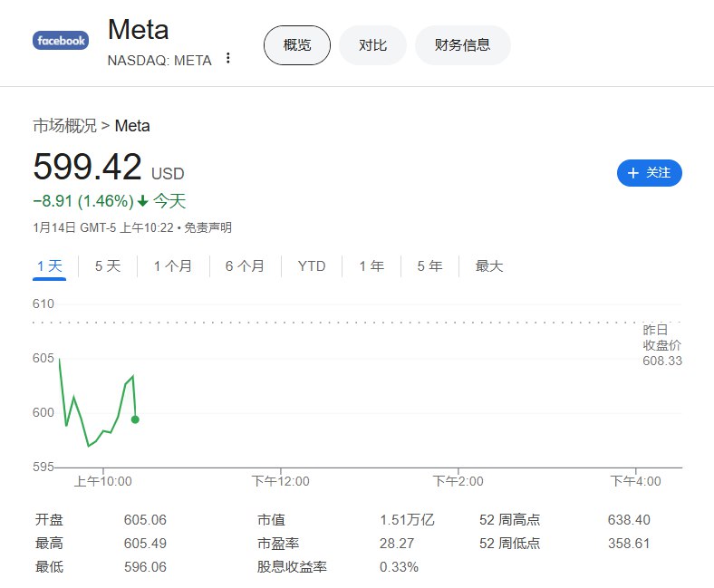Show the 最大 chart range
The height and width of the screenshot is (588, 714).
pos(489,266)
